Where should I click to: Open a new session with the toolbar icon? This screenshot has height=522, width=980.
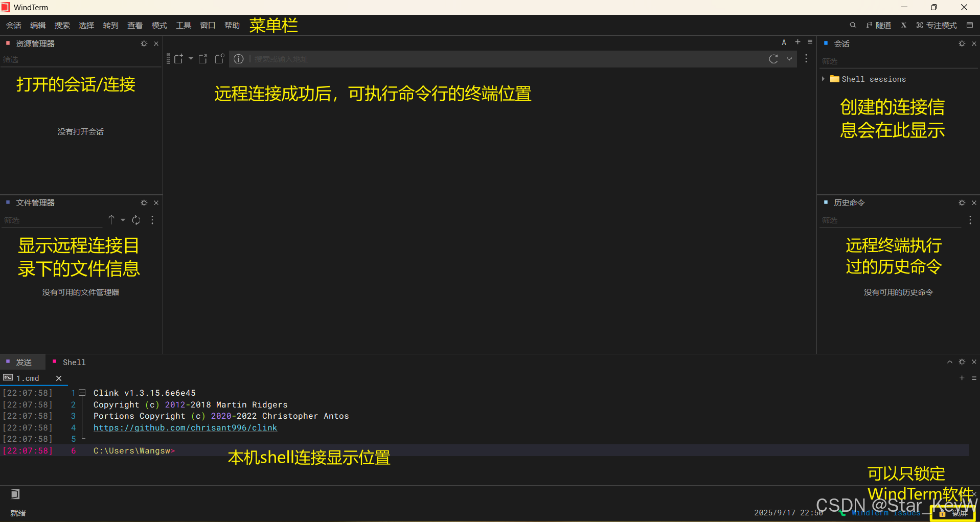pos(178,59)
